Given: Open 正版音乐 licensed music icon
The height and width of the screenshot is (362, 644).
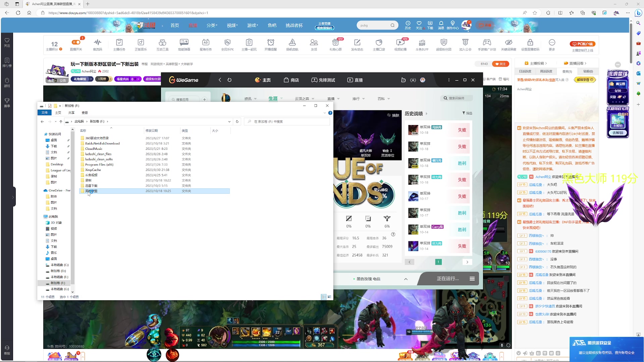Looking at the screenshot, I should (141, 42).
